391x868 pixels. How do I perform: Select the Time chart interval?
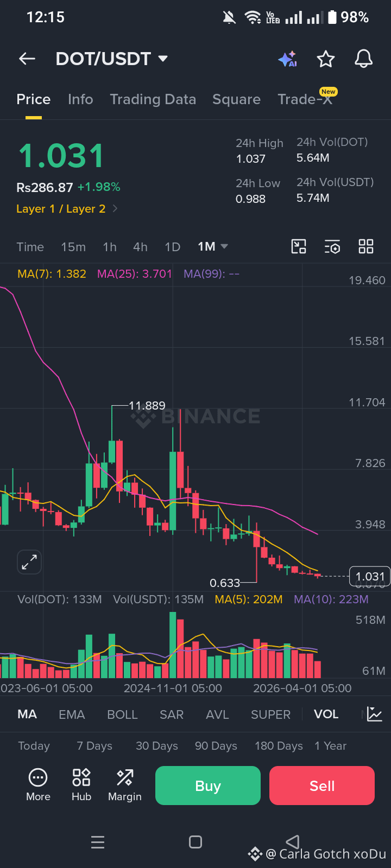30,247
